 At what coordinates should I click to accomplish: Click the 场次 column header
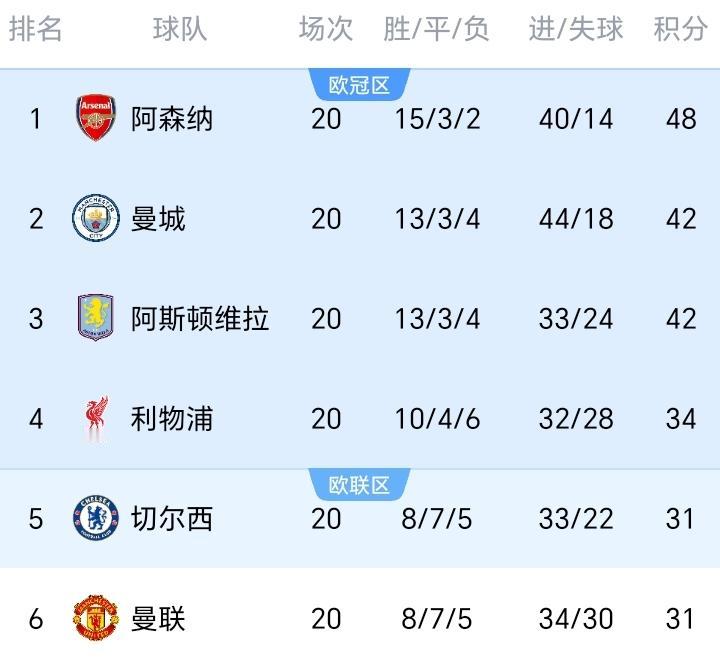point(326,30)
